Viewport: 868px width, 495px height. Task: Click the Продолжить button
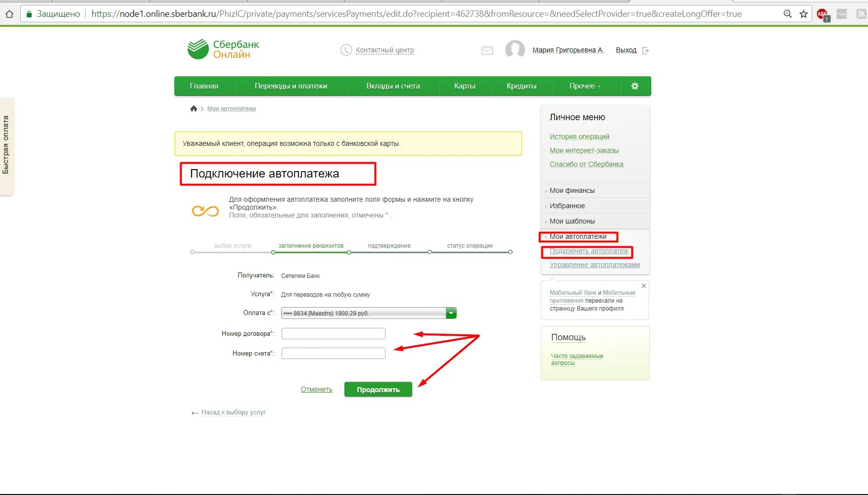378,390
